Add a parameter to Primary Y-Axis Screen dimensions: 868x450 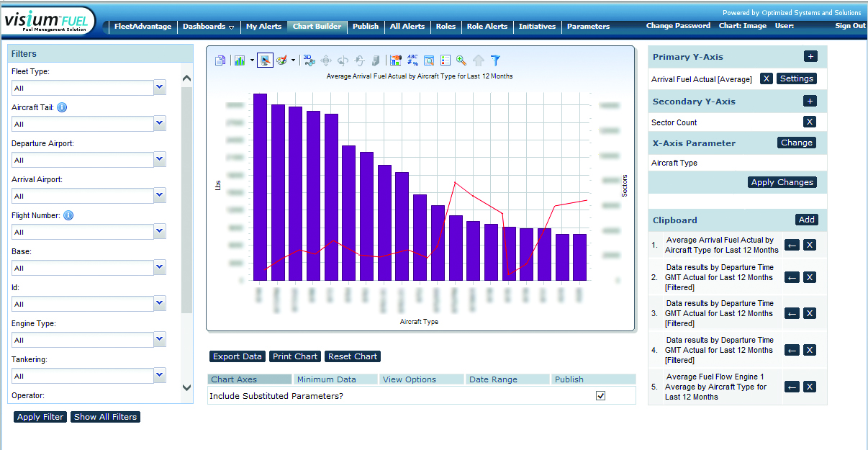[x=810, y=57]
